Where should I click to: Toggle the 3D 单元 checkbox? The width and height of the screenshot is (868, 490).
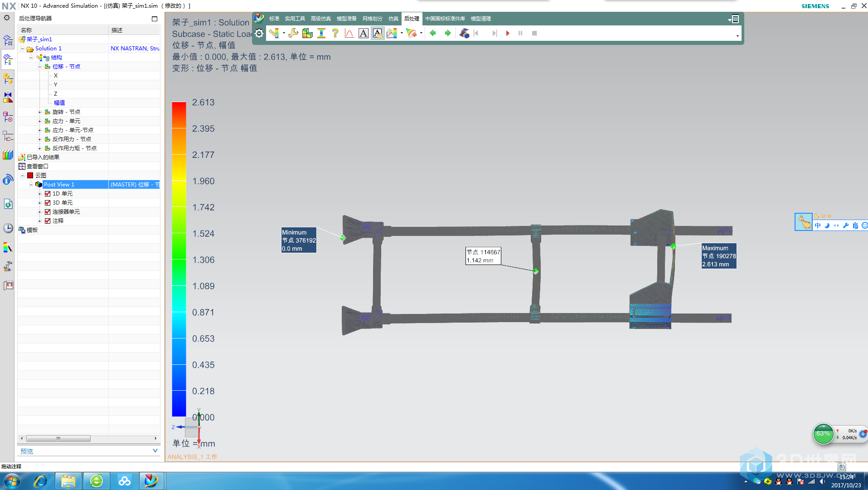click(x=48, y=203)
